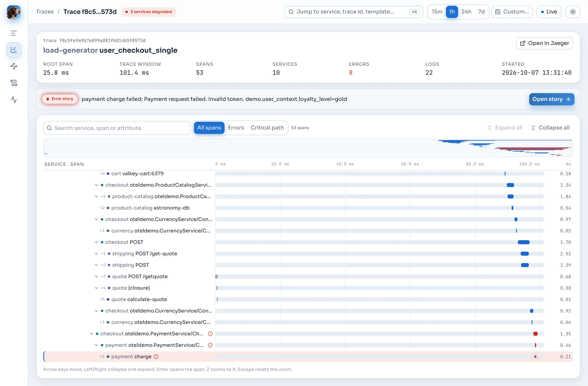Click the search magnifier in span search box

click(x=49, y=128)
